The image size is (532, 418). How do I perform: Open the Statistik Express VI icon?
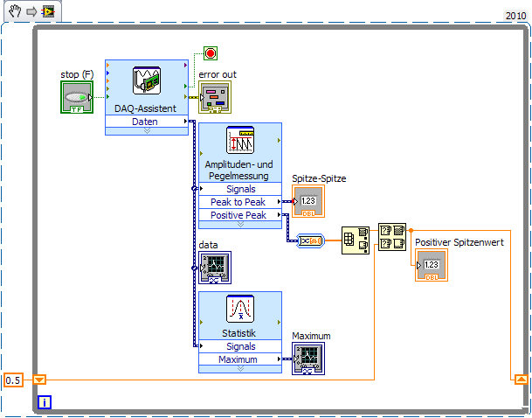pos(240,309)
